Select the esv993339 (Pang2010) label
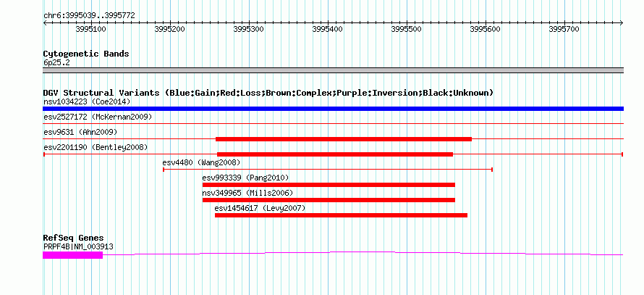Screen dimensions: 644x295 tap(245, 178)
